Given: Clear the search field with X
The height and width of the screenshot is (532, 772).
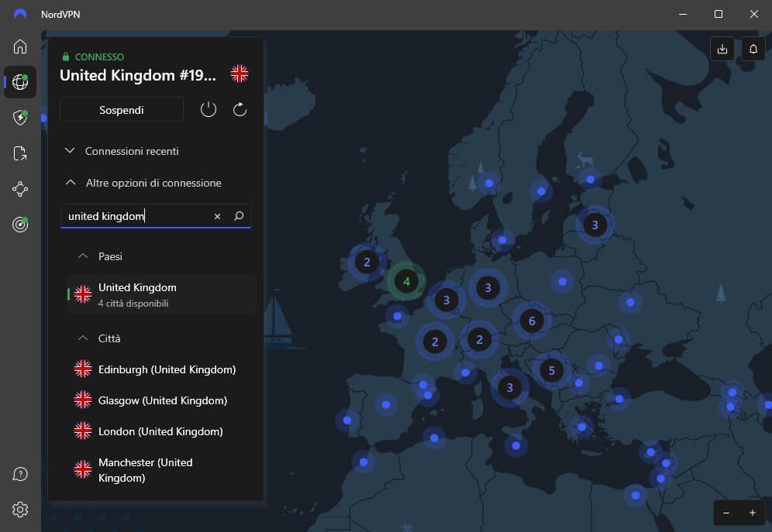Looking at the screenshot, I should [217, 216].
